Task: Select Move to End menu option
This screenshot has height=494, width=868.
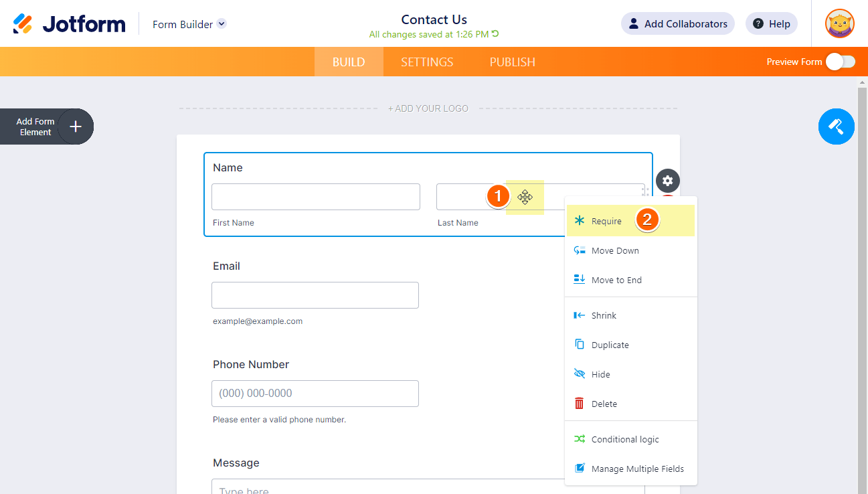Action: (x=616, y=280)
